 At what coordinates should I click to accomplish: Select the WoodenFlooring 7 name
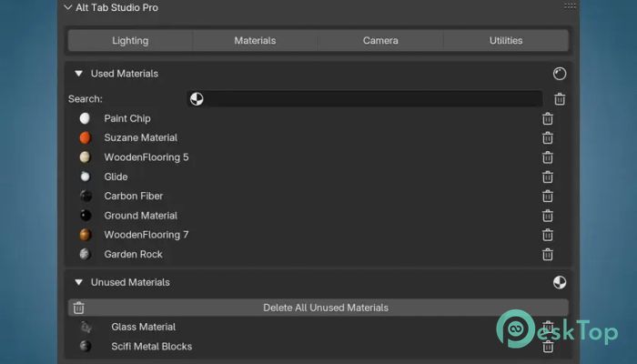click(147, 235)
